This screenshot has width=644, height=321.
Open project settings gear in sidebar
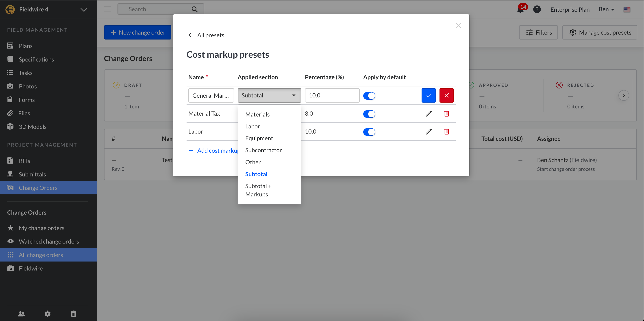click(48, 314)
